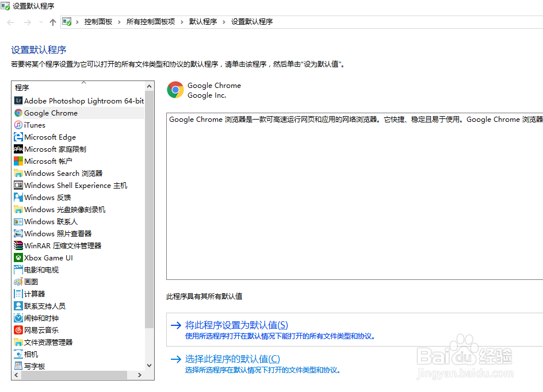This screenshot has height=392, width=543.
Task: Click the 写字板 icon
Action: pyautogui.click(x=18, y=366)
